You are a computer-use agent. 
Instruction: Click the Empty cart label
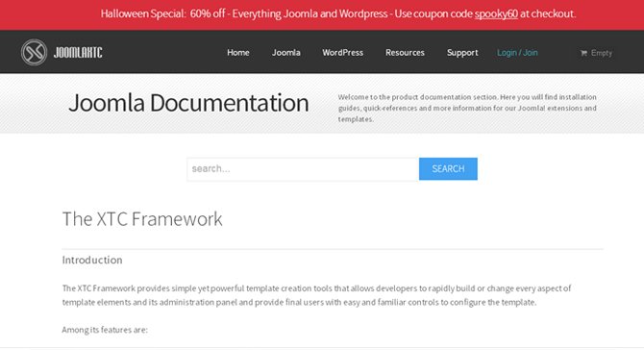[602, 53]
